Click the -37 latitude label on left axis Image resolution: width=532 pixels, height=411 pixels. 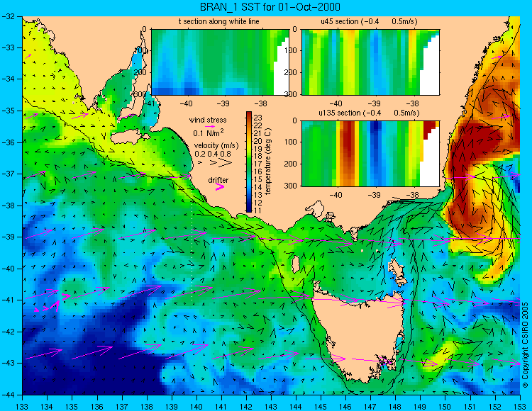[x=8, y=174]
